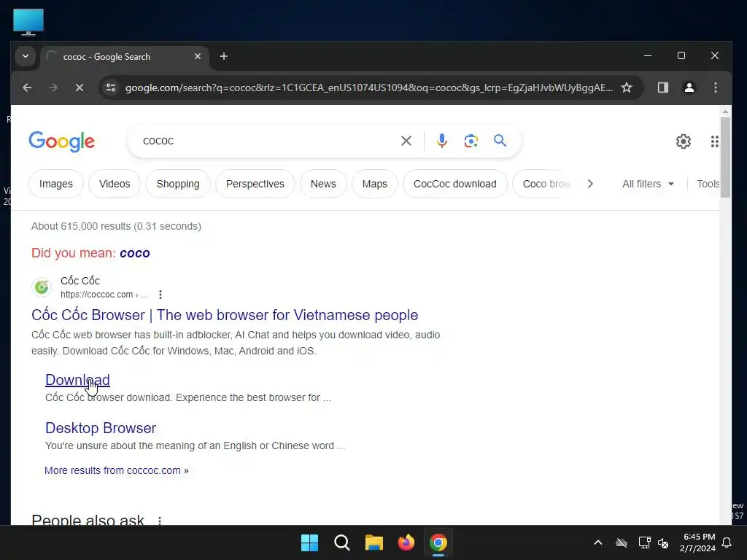Image resolution: width=747 pixels, height=560 pixels.
Task: Open the Chrome profile avatar
Action: pyautogui.click(x=689, y=87)
